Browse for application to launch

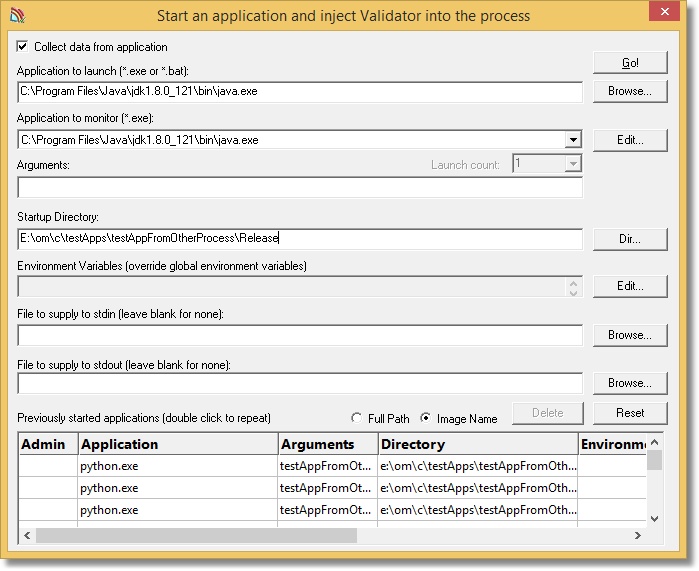pos(630,91)
